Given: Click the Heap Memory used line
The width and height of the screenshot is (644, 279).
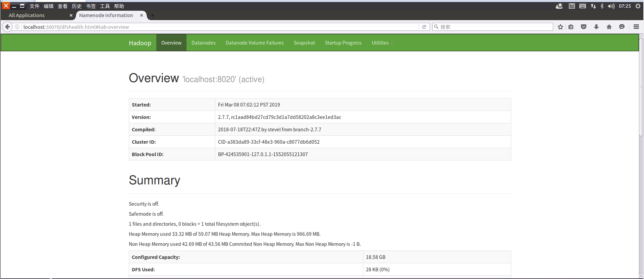Looking at the screenshot, I should 225,234.
